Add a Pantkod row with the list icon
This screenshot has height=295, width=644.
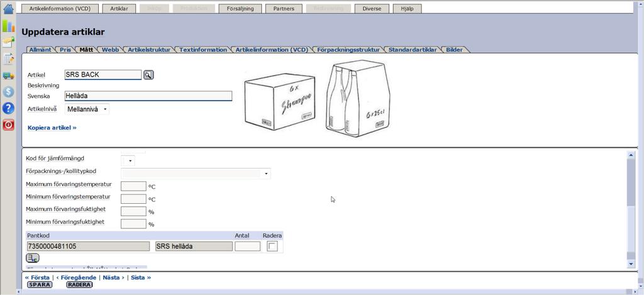33,259
